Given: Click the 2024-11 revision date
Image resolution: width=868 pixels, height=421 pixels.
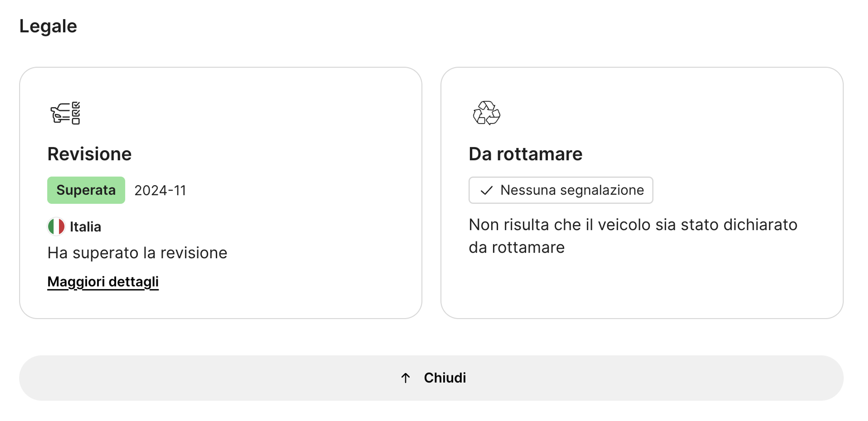Looking at the screenshot, I should (160, 190).
